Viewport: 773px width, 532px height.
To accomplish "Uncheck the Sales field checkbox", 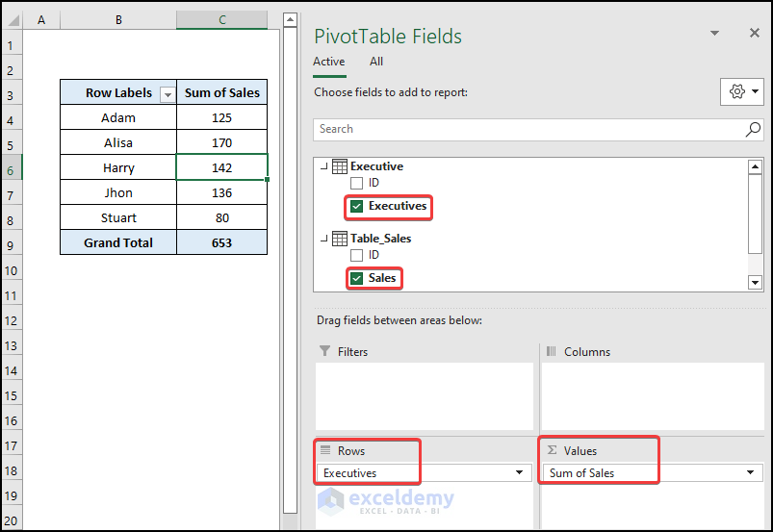I will (357, 279).
